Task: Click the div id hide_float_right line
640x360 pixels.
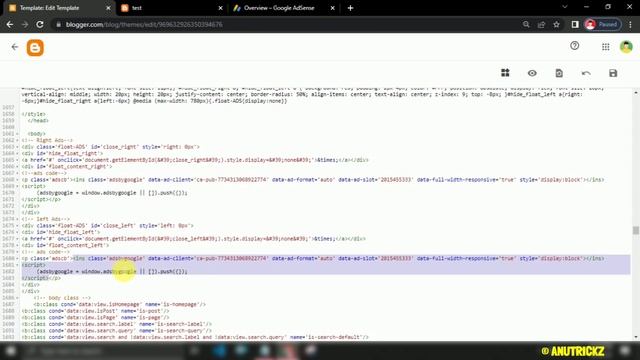Action: tap(62, 153)
